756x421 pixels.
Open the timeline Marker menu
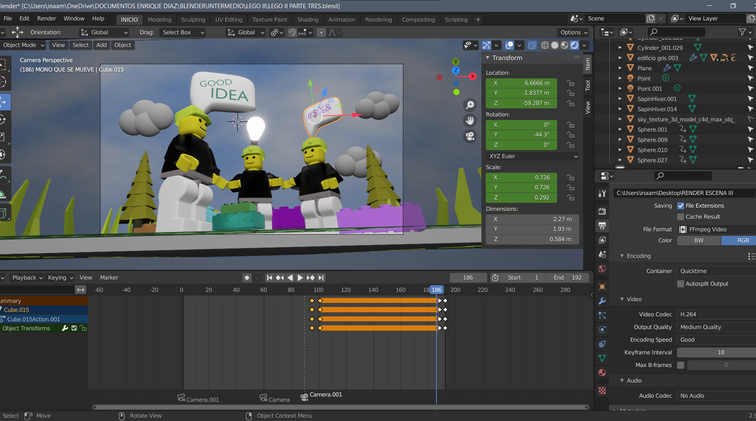(x=109, y=278)
